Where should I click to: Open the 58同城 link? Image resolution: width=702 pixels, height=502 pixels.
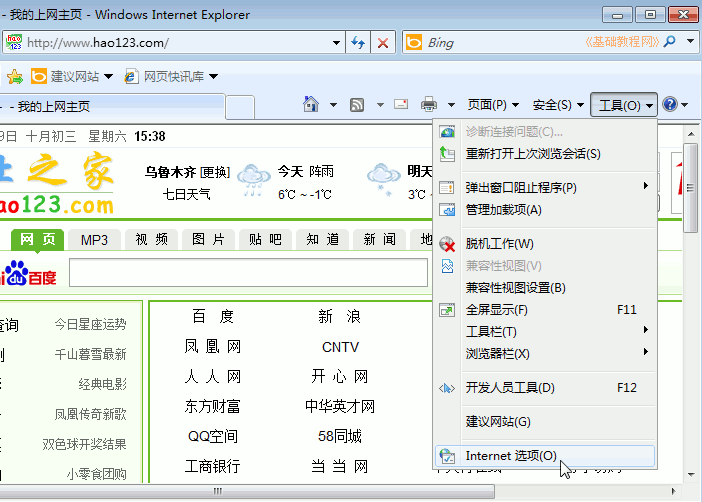340,436
